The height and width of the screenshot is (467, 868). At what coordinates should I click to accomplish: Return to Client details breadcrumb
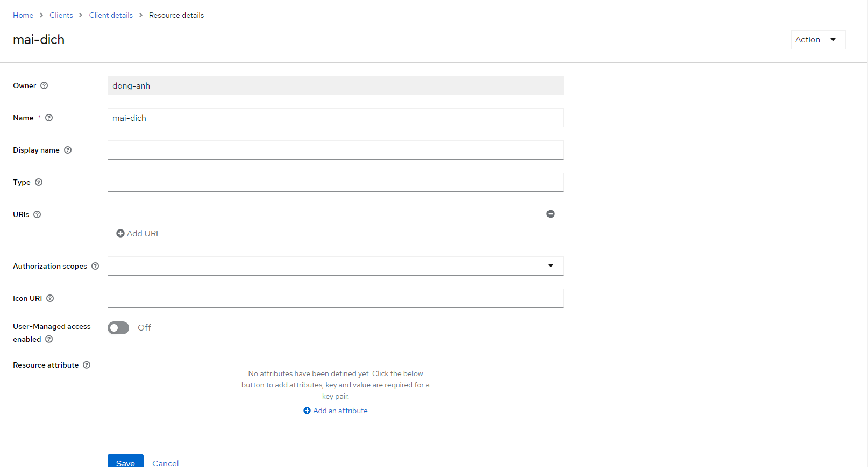tap(111, 15)
